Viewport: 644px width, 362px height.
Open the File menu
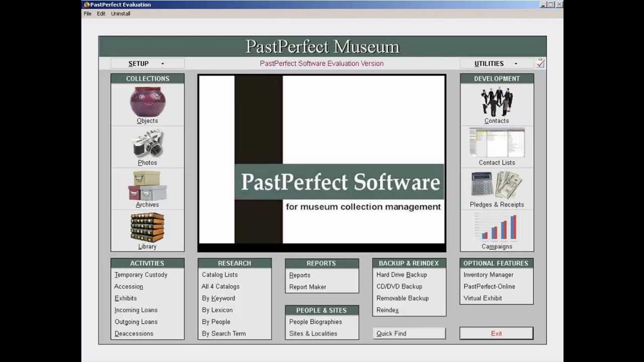click(x=88, y=14)
